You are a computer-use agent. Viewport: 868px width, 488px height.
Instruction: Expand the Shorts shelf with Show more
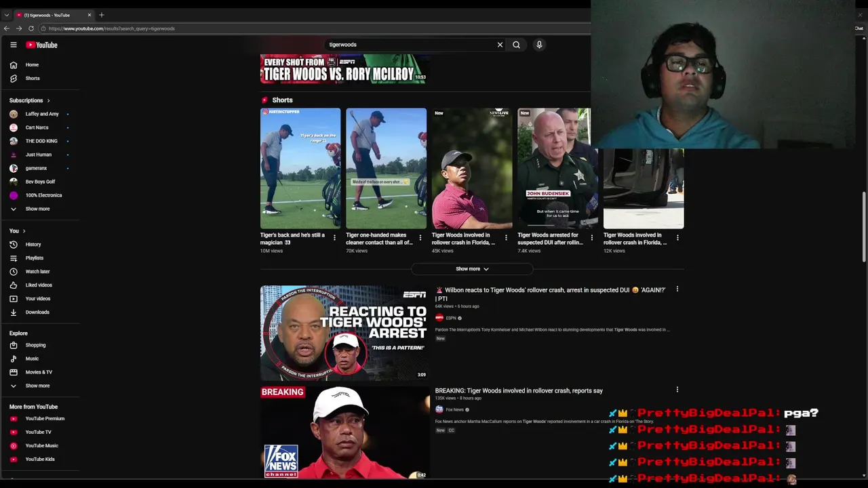pyautogui.click(x=472, y=269)
